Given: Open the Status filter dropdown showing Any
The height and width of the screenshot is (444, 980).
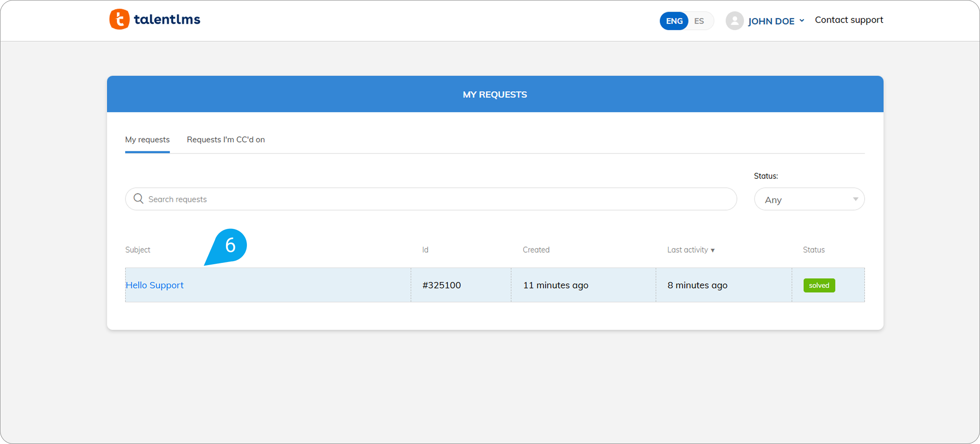Looking at the screenshot, I should coord(808,199).
